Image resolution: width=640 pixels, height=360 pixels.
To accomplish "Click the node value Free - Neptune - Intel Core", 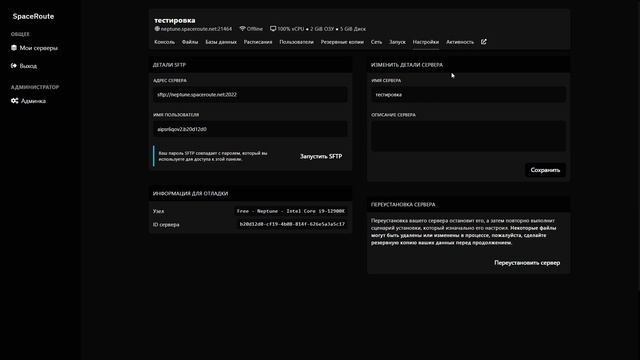I will pyautogui.click(x=291, y=211).
